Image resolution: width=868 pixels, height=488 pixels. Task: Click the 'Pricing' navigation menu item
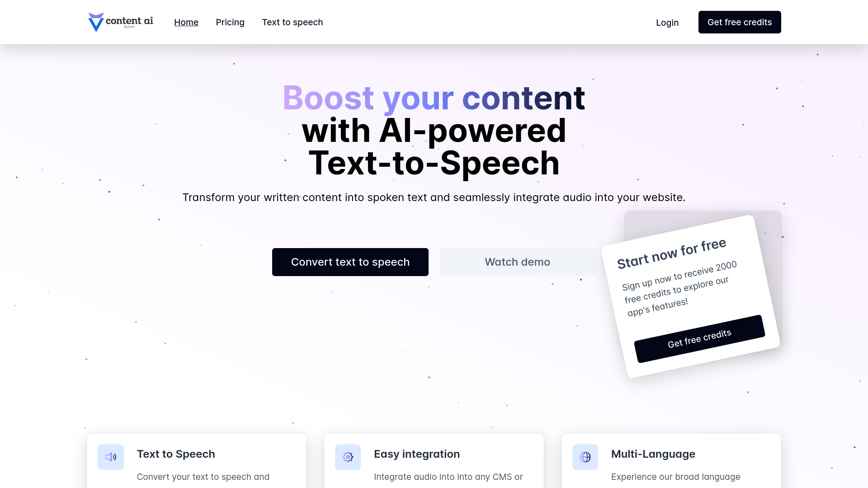230,22
